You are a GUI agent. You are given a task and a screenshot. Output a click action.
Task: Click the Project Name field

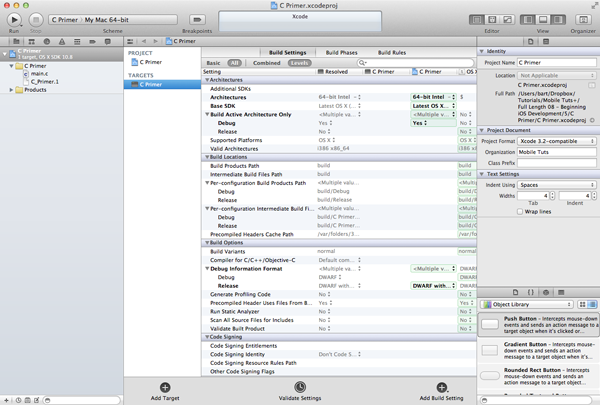[557, 62]
